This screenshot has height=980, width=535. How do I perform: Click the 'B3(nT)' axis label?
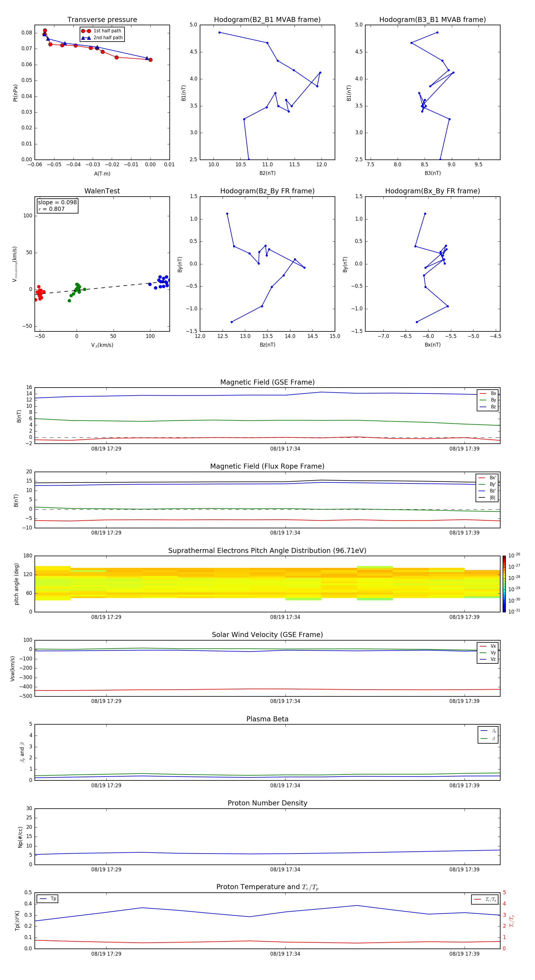432,173
